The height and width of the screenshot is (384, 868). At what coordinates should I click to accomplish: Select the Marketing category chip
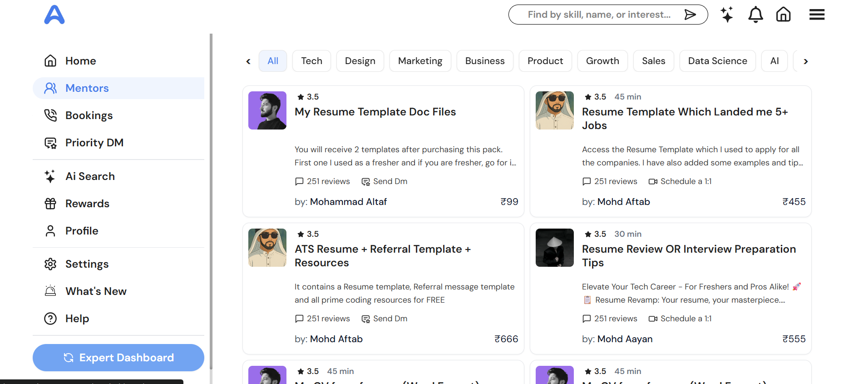coord(420,61)
